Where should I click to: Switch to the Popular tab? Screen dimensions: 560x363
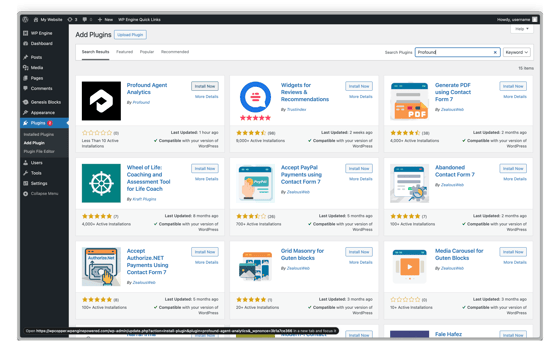coord(147,52)
